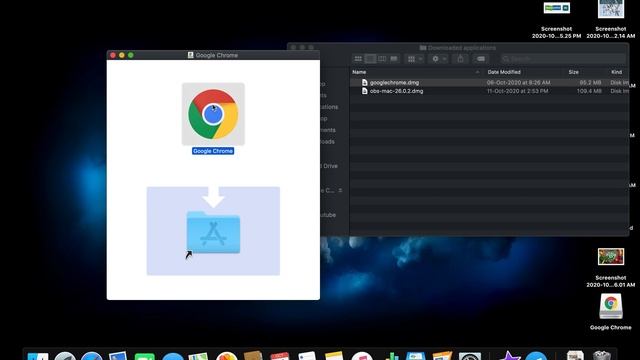Minimize the Google Chrome installer window
Screen dimensions: 640x360
(x=122, y=55)
